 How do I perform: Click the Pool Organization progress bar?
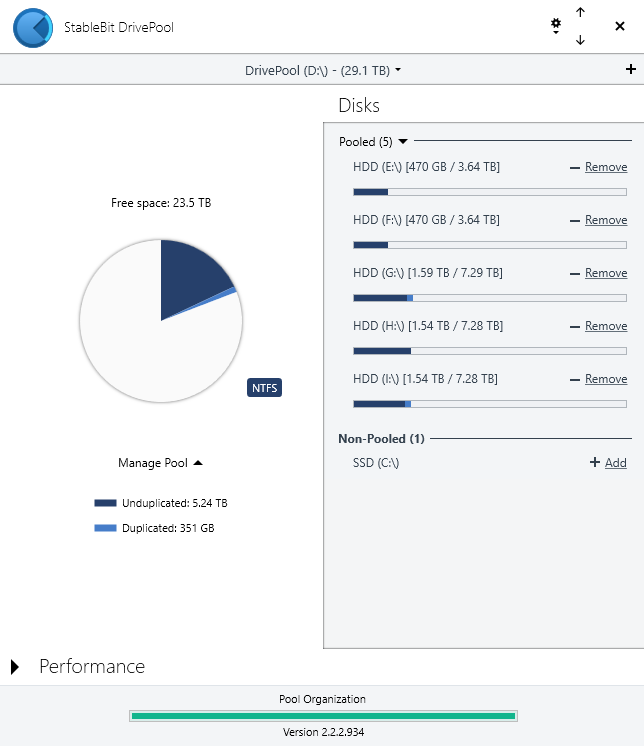pyautogui.click(x=323, y=716)
